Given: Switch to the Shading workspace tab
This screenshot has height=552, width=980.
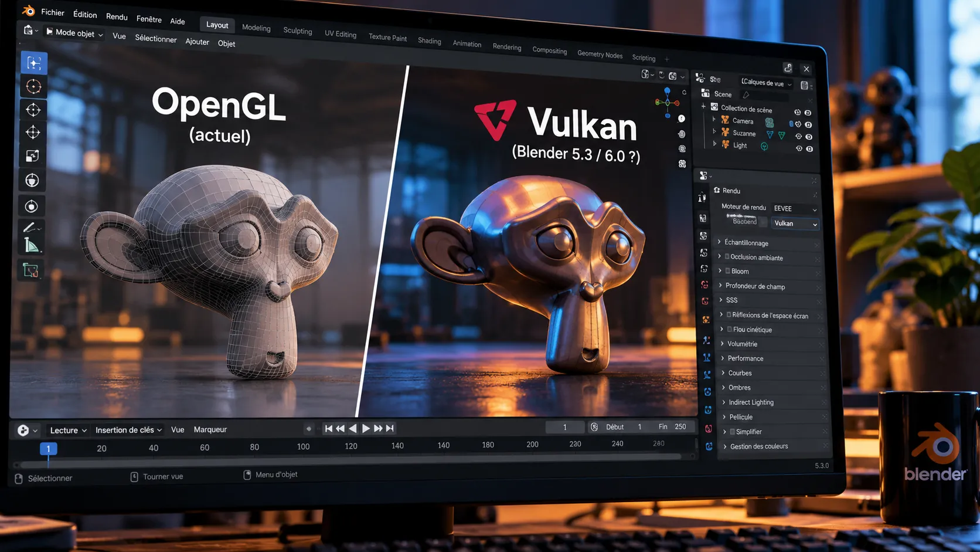Looking at the screenshot, I should point(430,40).
